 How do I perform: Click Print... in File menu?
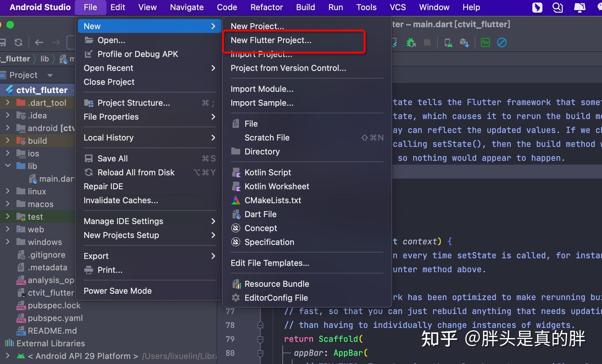click(x=149, y=270)
